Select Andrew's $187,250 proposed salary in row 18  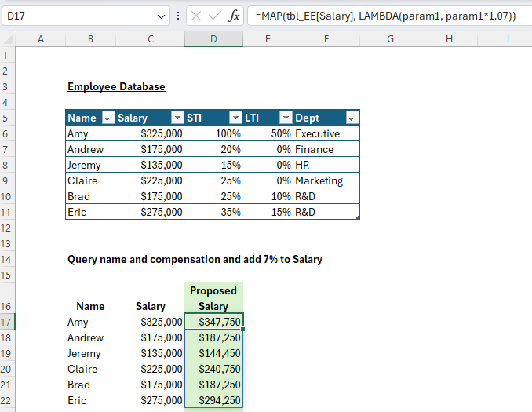(213, 337)
